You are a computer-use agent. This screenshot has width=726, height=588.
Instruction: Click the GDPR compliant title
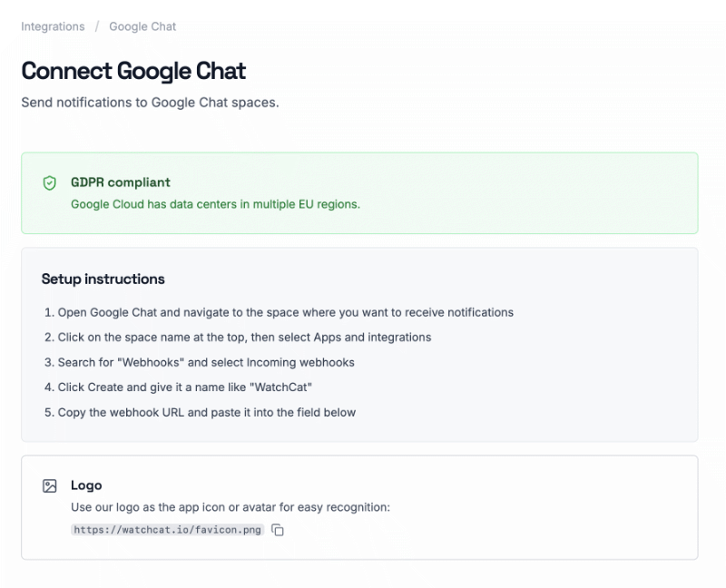tap(121, 182)
